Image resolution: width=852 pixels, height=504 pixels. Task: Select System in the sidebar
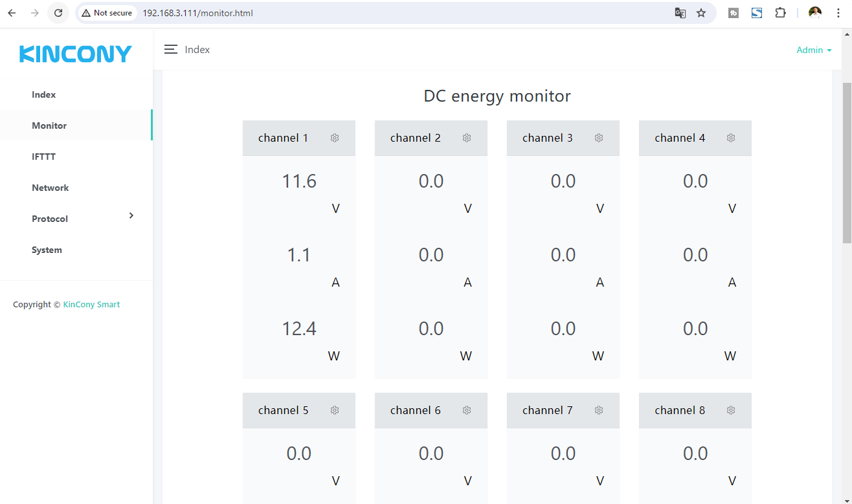coord(47,250)
